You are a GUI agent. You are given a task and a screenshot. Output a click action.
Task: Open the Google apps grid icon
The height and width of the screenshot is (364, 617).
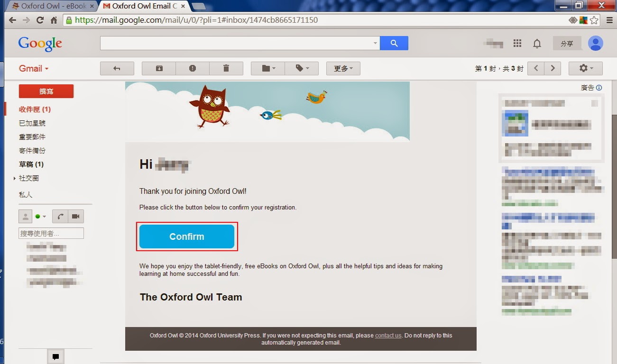pos(517,43)
